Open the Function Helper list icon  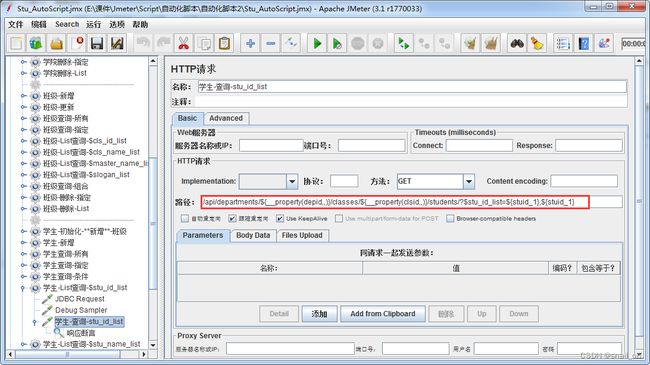tap(563, 43)
